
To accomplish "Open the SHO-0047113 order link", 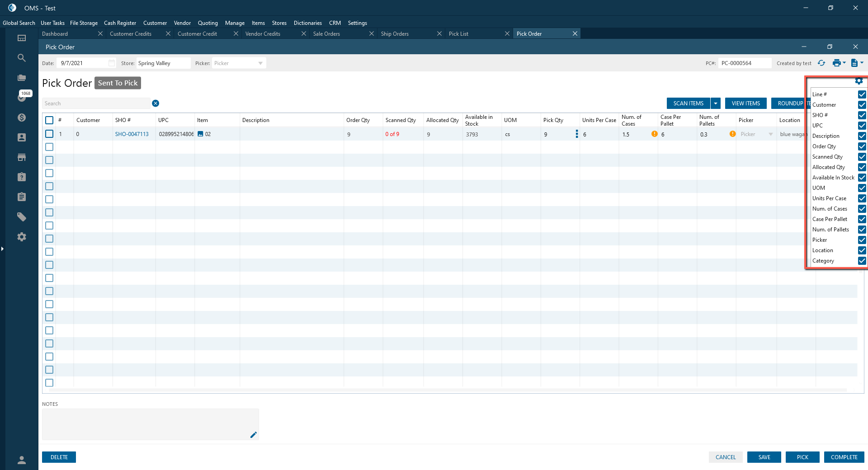I will pyautogui.click(x=132, y=134).
